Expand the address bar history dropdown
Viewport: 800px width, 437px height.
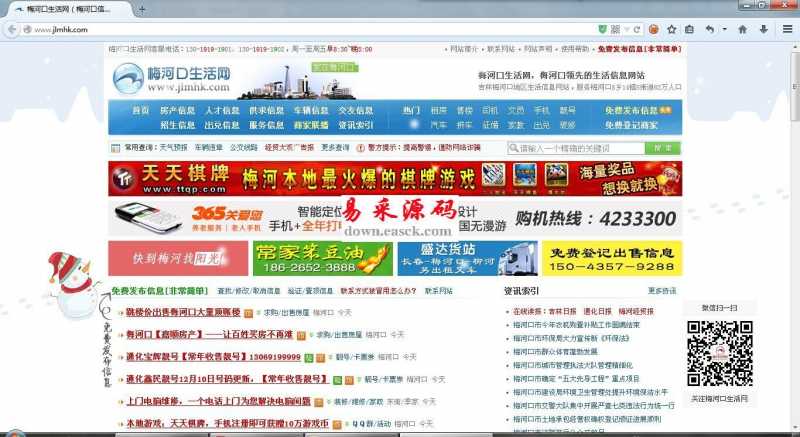tap(626, 29)
